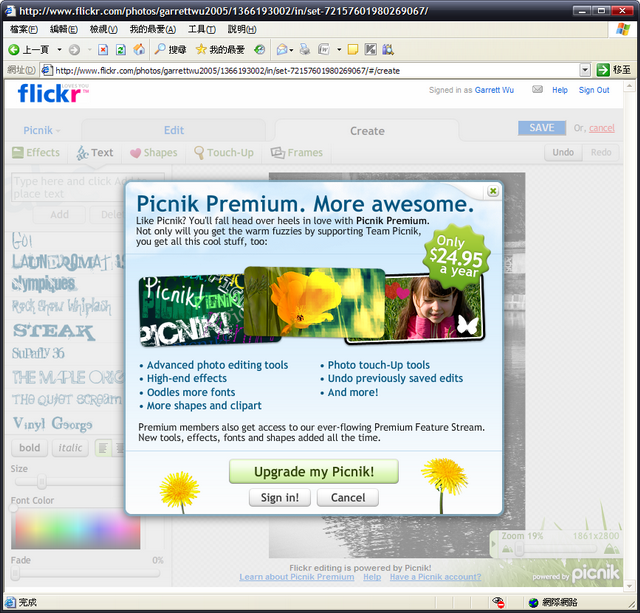The height and width of the screenshot is (613, 640).
Task: Switch to the Edit tab
Action: pyautogui.click(x=174, y=130)
